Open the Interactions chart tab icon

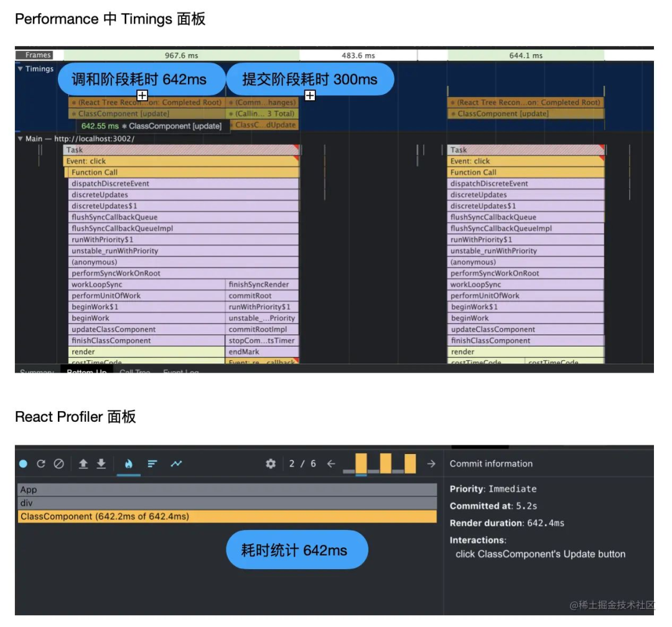click(x=176, y=463)
